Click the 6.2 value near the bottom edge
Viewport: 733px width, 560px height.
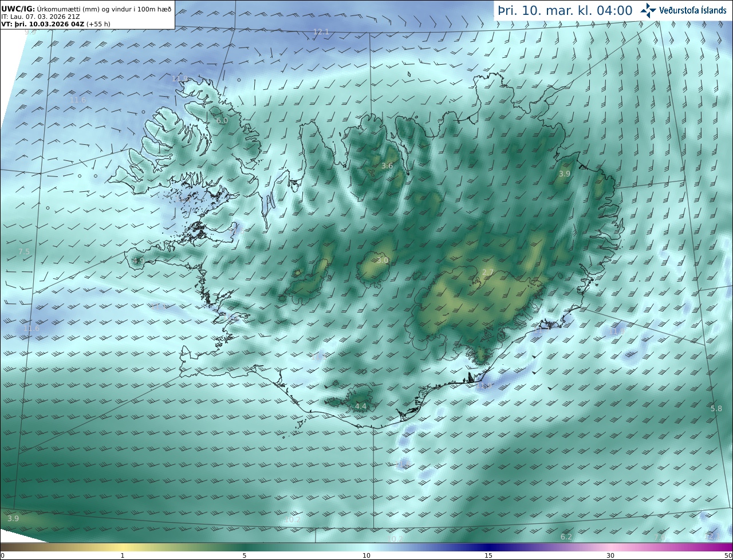point(566,537)
